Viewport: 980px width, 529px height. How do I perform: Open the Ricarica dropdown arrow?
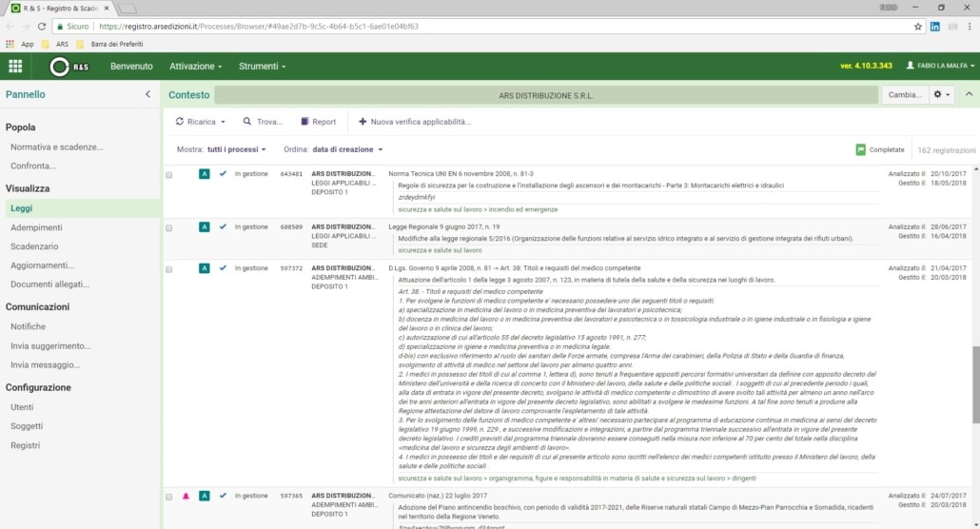point(224,122)
